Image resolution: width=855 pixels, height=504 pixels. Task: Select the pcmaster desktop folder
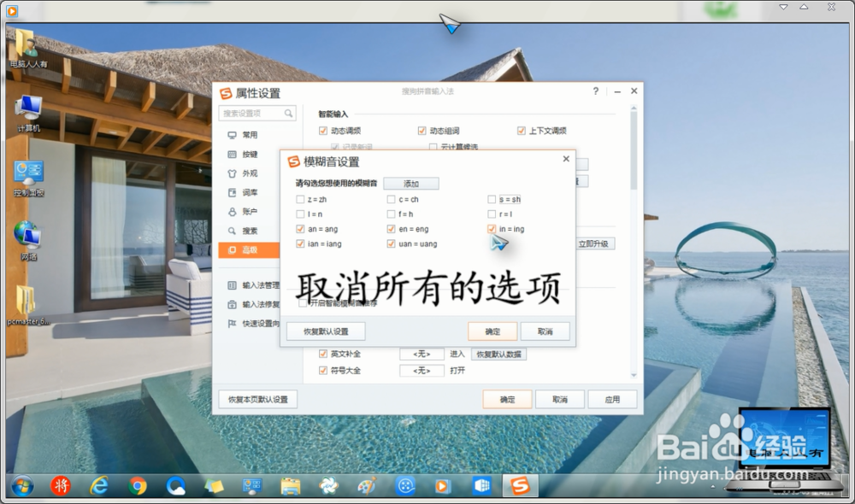(x=27, y=305)
